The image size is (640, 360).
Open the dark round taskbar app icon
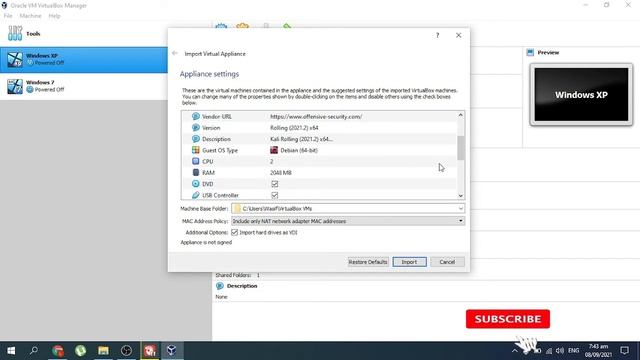pos(127,351)
